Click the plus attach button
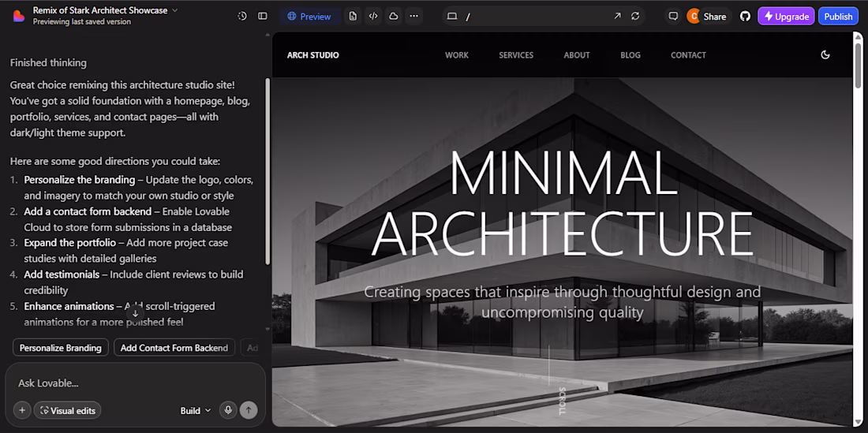This screenshot has height=433, width=868. click(x=22, y=410)
